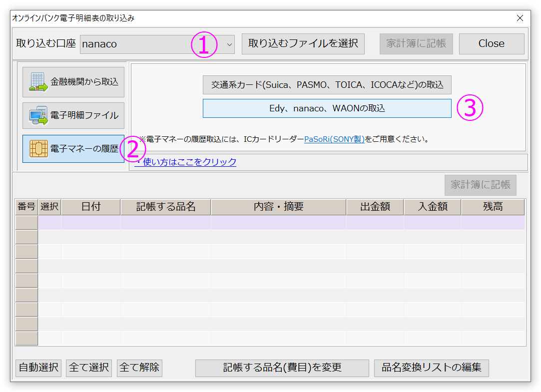
Task: Select the 電子マネーの履歴 IC chip icon
Action: pos(73,149)
